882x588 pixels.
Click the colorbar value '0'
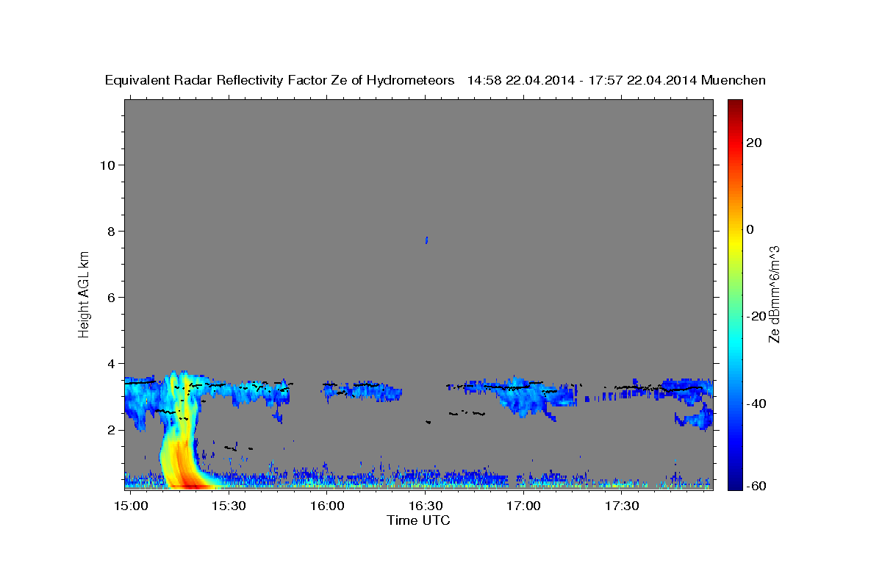click(x=750, y=229)
